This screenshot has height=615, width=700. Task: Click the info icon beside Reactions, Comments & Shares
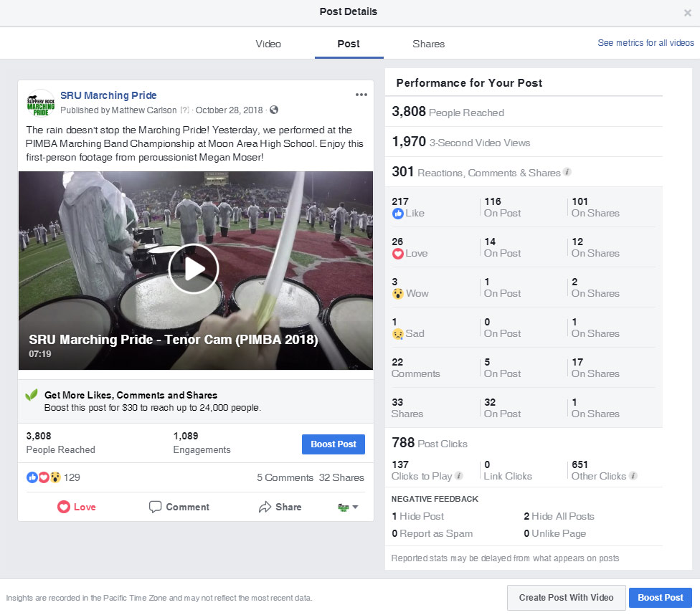pyautogui.click(x=567, y=172)
